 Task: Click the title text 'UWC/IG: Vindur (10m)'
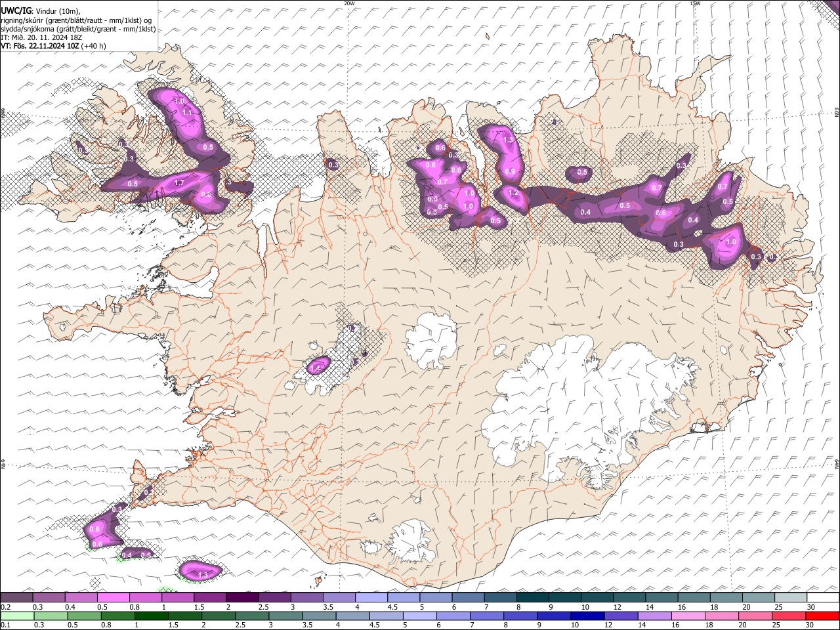click(x=39, y=12)
